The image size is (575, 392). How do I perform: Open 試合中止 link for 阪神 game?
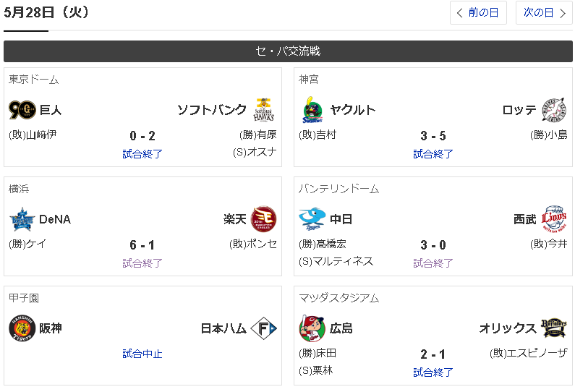point(142,354)
